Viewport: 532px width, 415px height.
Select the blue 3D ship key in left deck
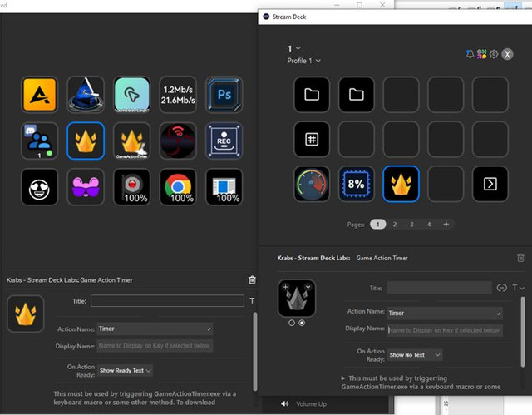click(86, 95)
